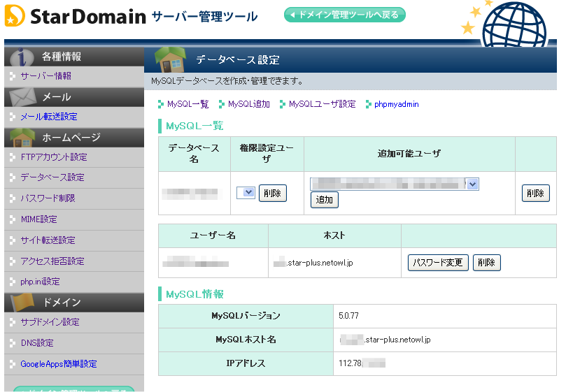Click the info icon beside 各種情報
The image size is (566, 392).
point(22,57)
